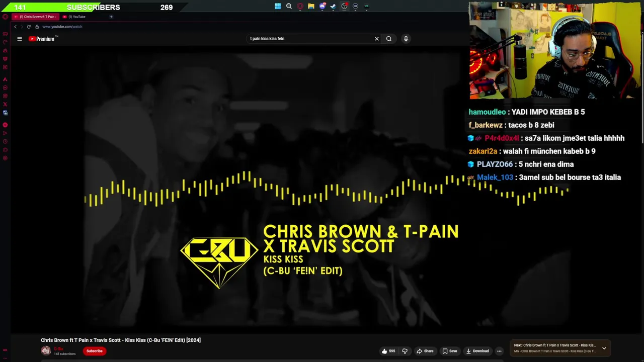Open Windows taskbar search
Viewport: 644px width, 362px height.
[x=289, y=7]
